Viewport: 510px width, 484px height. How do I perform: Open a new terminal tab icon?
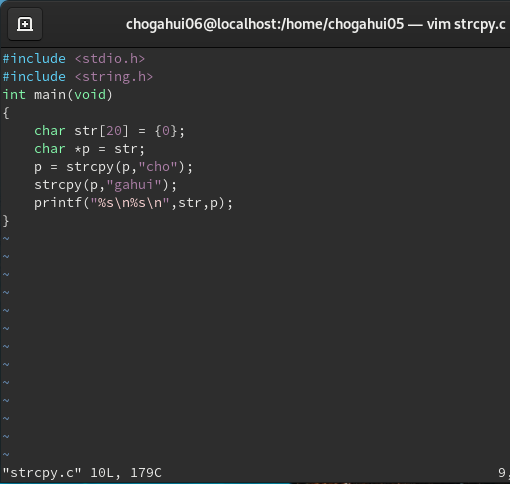[x=25, y=24]
